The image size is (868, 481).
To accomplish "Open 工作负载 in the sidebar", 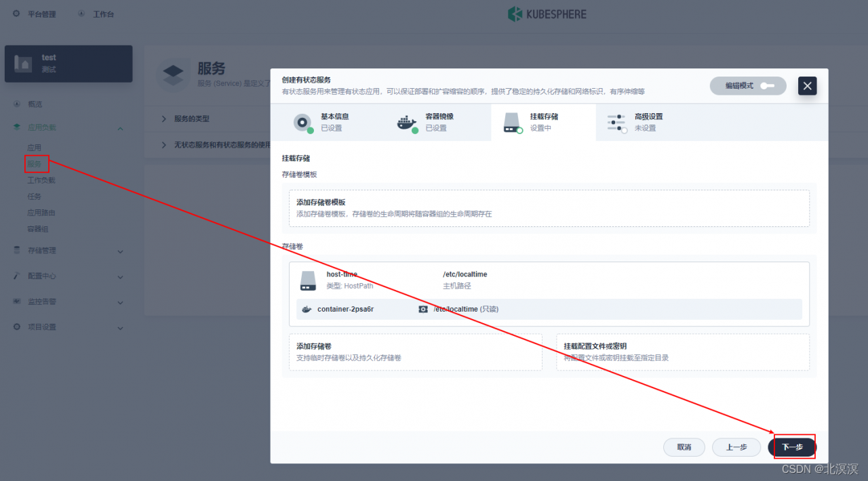I will point(41,180).
